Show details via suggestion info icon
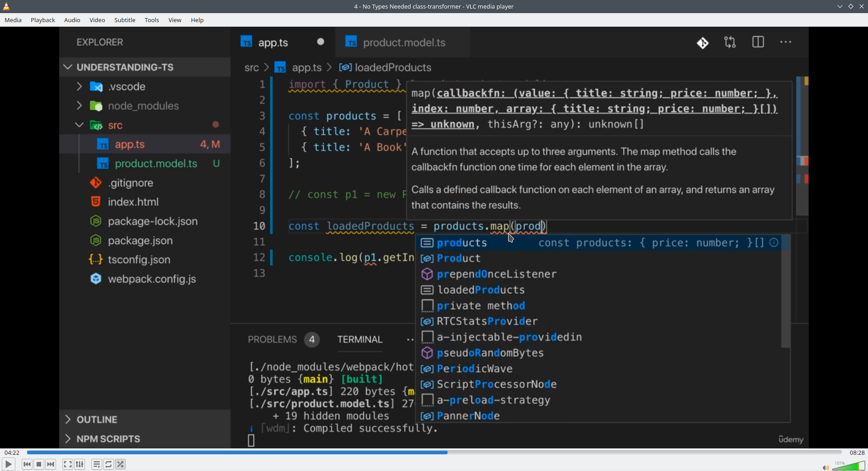 [774, 243]
